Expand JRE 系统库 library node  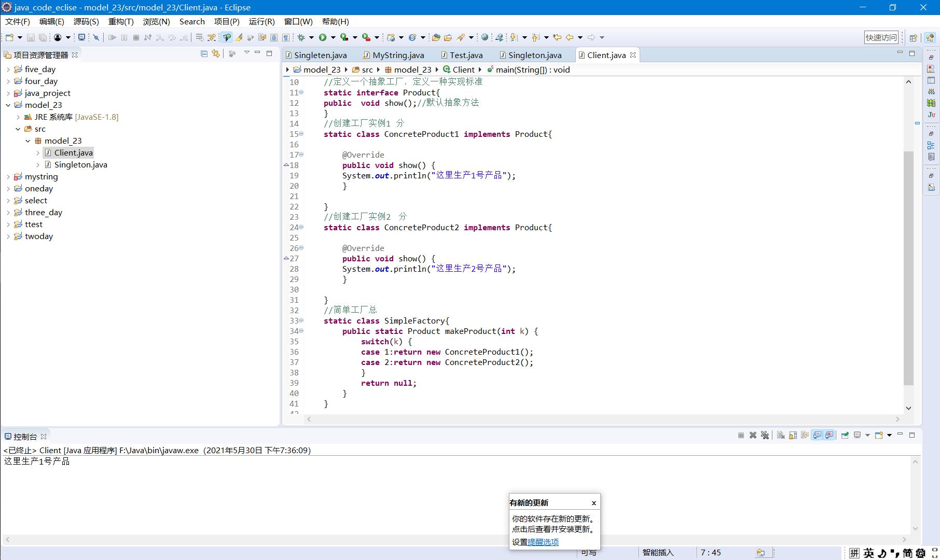tap(18, 117)
